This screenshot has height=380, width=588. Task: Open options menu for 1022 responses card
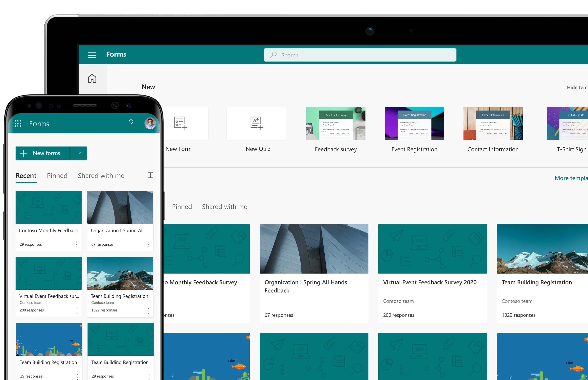coord(148,311)
